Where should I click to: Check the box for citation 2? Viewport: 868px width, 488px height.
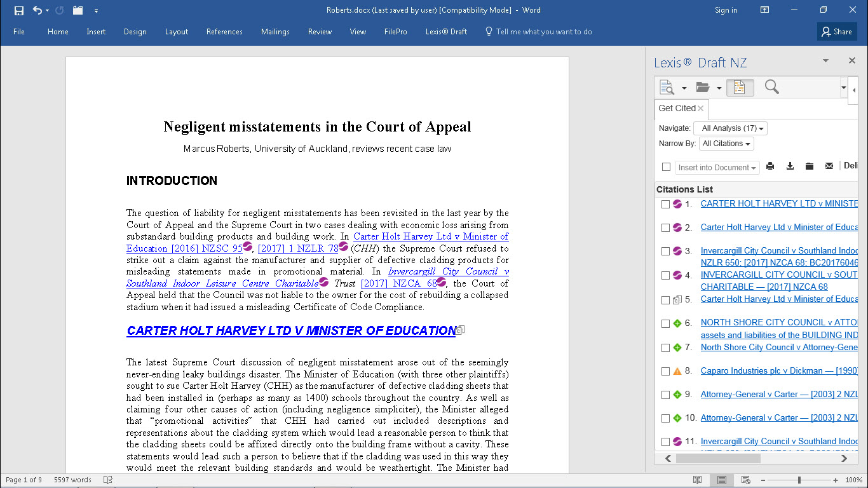(x=665, y=227)
